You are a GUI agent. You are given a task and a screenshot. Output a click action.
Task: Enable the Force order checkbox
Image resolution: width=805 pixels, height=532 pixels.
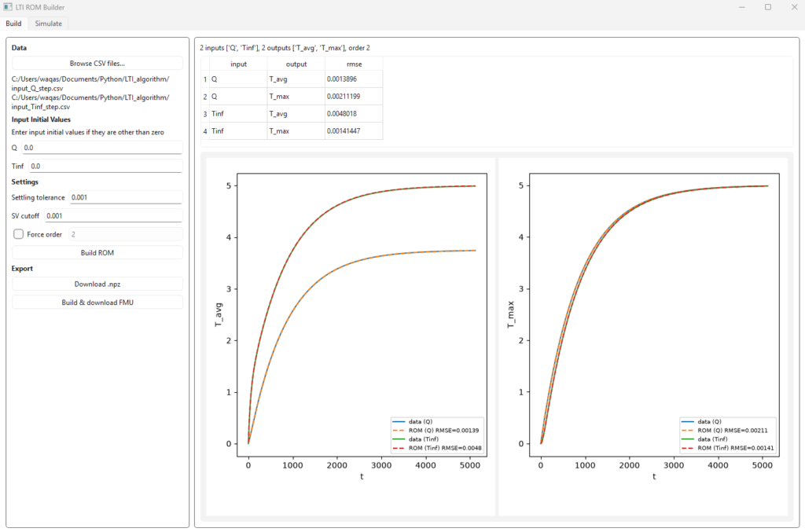click(x=19, y=234)
